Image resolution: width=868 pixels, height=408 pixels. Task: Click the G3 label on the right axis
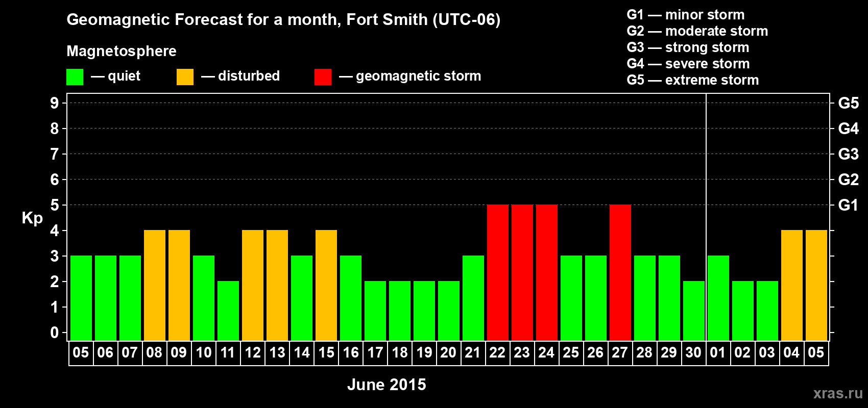(x=849, y=154)
